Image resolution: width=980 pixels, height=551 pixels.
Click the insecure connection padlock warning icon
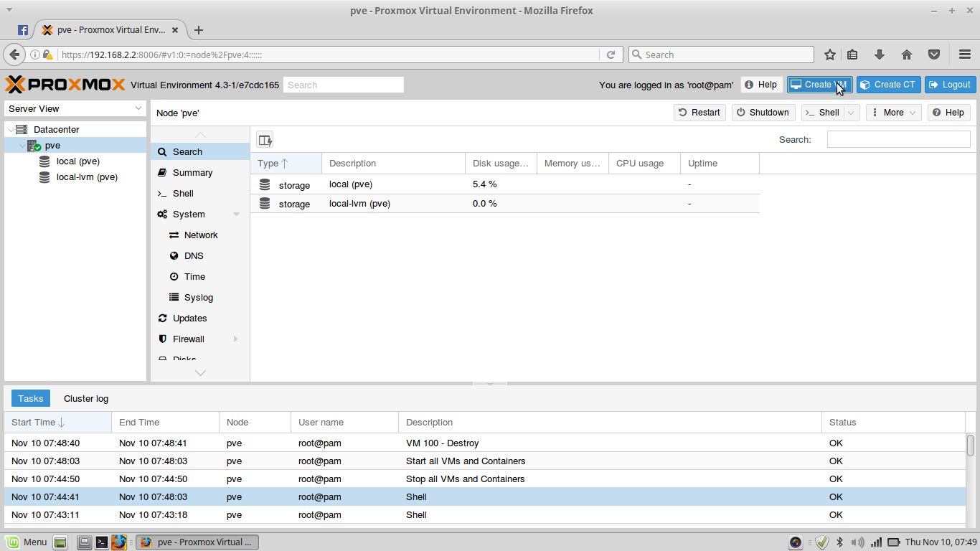coord(48,55)
